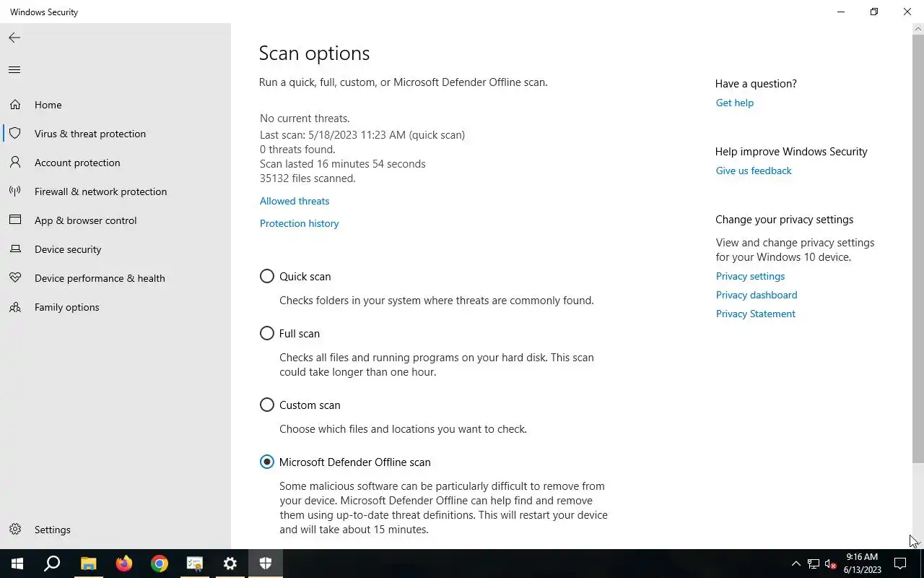
Task: Click the back arrow icon
Action: (14, 38)
